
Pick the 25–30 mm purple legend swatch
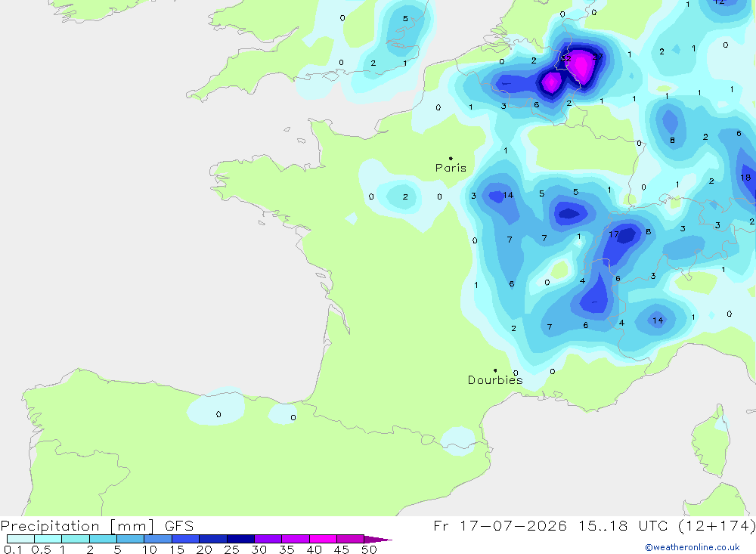(x=240, y=539)
